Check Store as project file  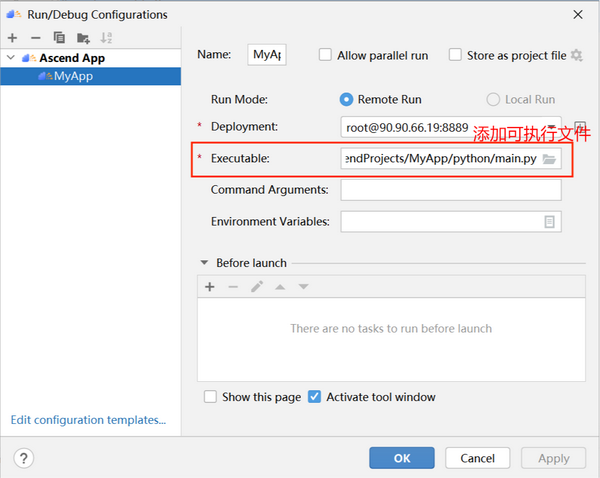455,56
